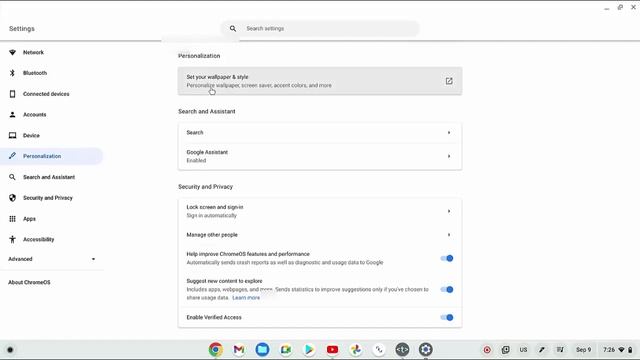640x360 pixels.
Task: Click Security and Privacy sidebar label
Action: pos(48,198)
